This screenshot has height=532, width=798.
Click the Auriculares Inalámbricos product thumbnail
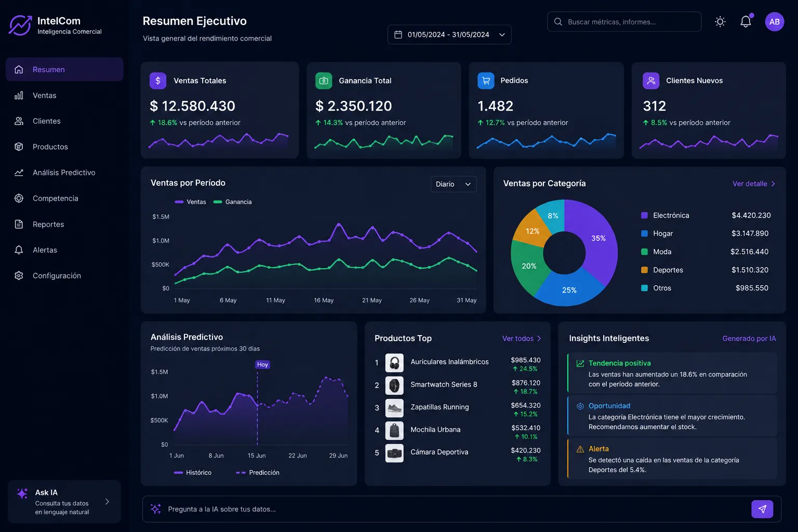pos(394,363)
